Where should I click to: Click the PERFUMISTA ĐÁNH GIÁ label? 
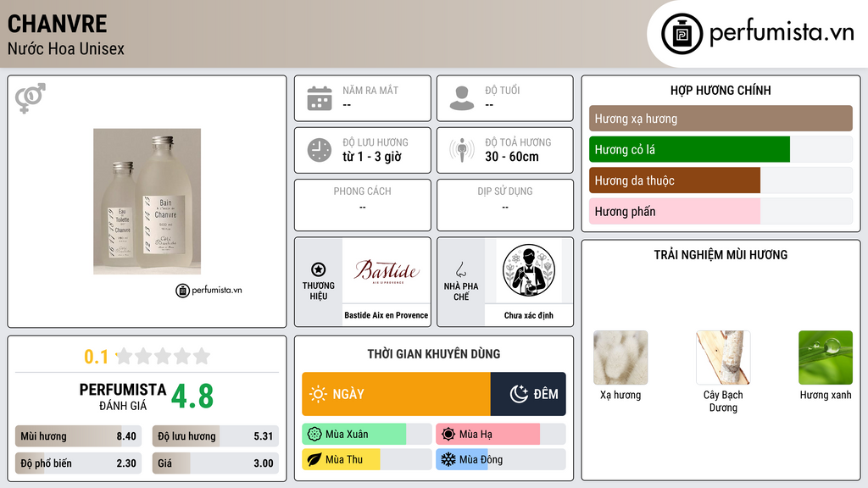click(123, 396)
